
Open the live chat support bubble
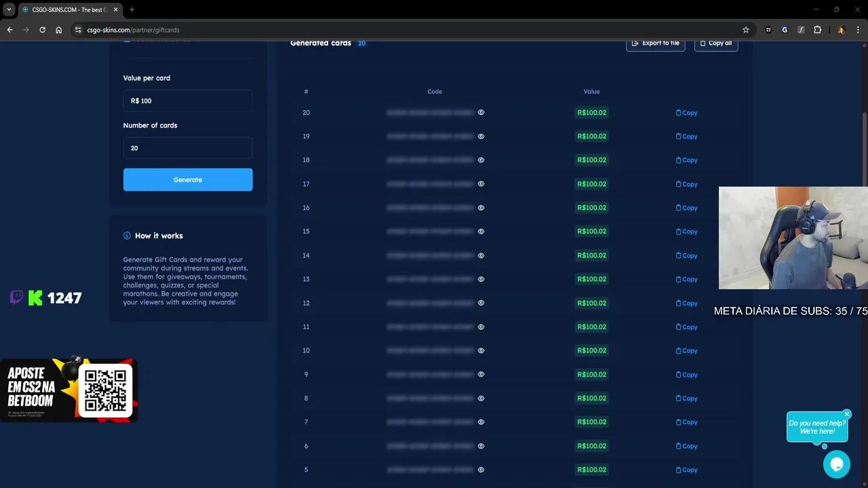[x=836, y=464]
